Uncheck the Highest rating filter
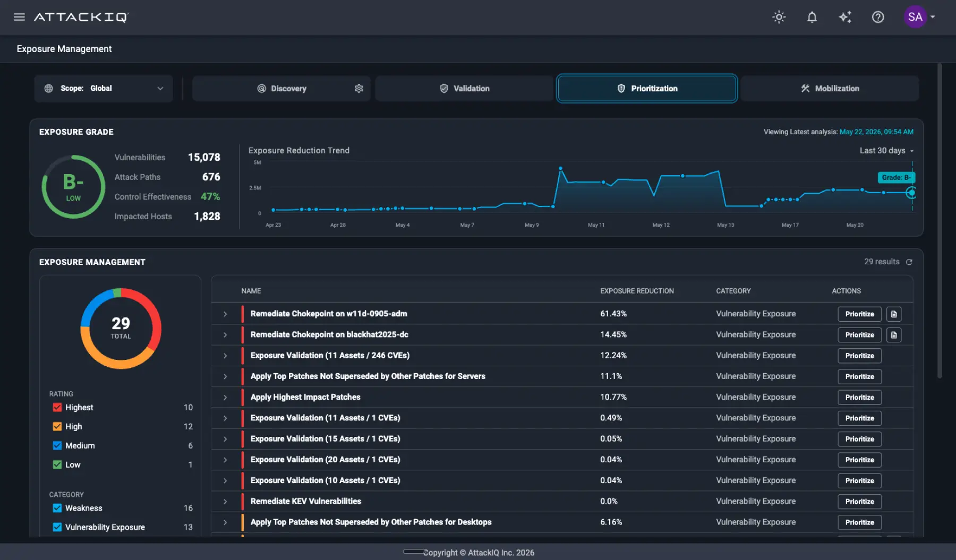Viewport: 956px width, 560px height. pyautogui.click(x=57, y=408)
